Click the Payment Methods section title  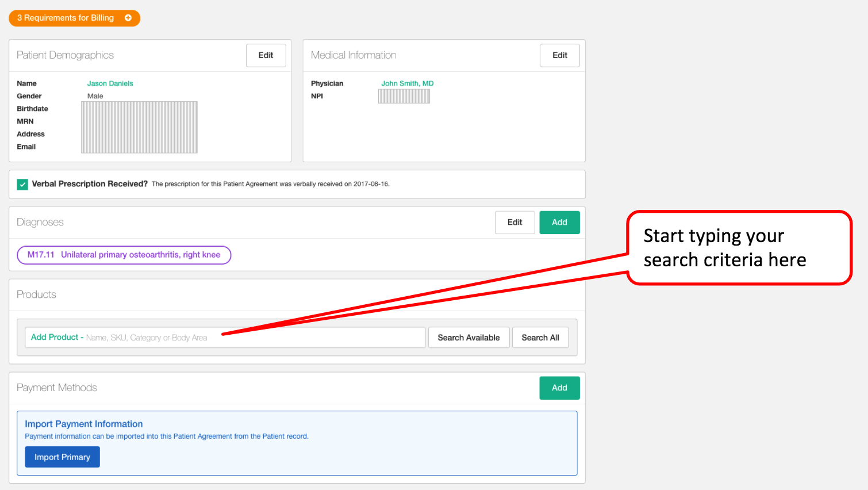(x=57, y=388)
